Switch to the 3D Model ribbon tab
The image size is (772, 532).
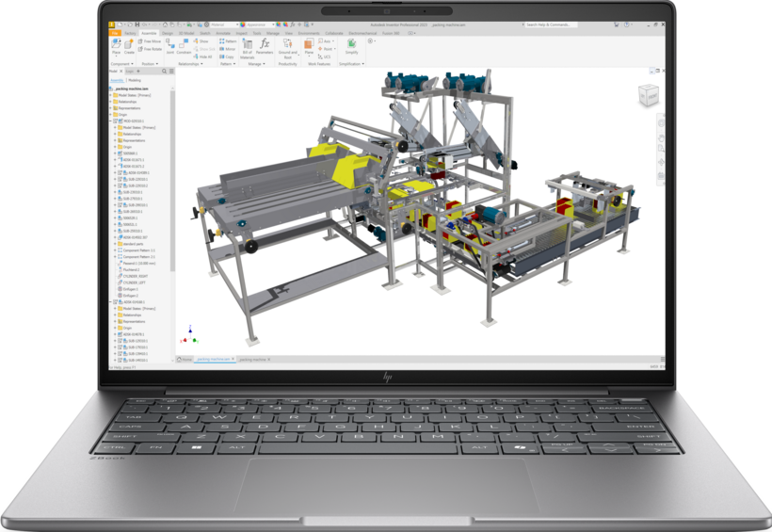(x=186, y=33)
